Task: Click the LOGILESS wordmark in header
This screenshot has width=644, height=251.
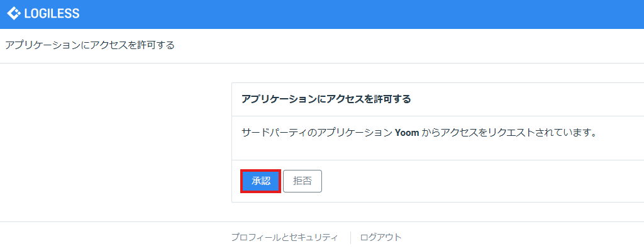Action: tap(52, 14)
